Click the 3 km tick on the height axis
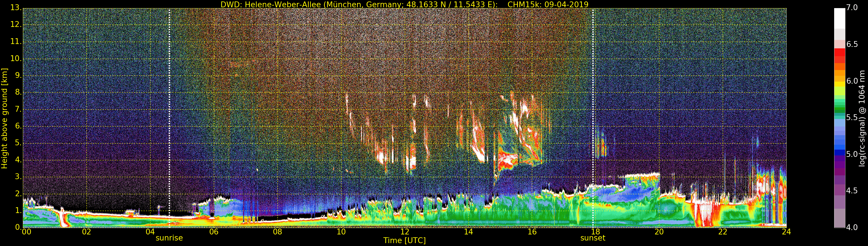 click(x=19, y=177)
